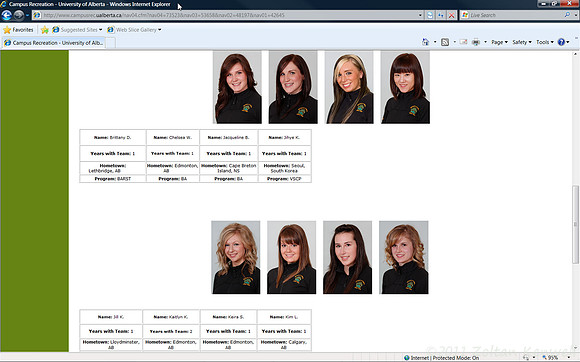Click the Compatibility View icon
The image size is (580, 362).
coord(430,15)
